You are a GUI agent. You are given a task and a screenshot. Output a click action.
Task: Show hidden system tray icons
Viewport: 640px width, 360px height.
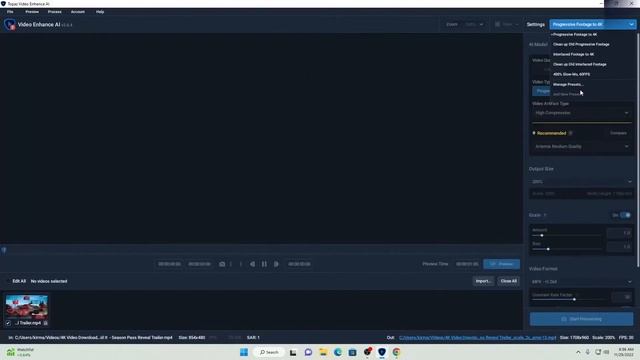tap(578, 352)
